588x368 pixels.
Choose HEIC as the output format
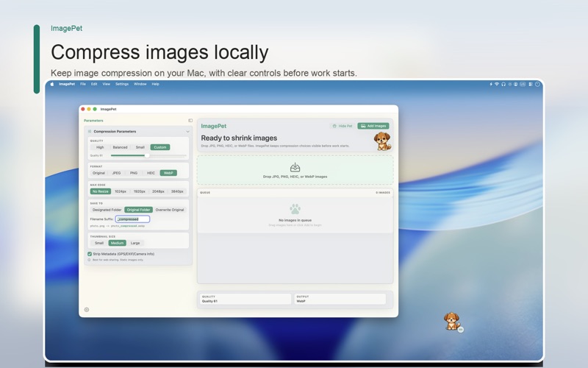pos(151,173)
